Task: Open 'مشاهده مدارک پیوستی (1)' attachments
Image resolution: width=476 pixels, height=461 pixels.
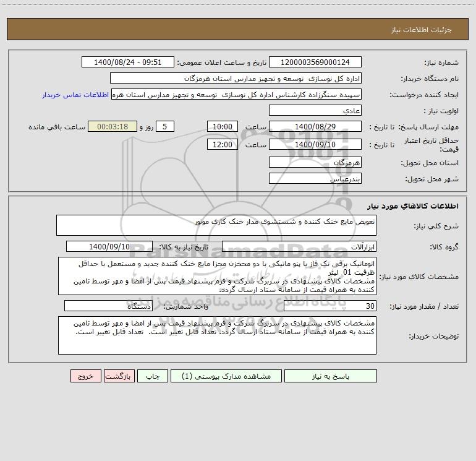Action: (226, 376)
